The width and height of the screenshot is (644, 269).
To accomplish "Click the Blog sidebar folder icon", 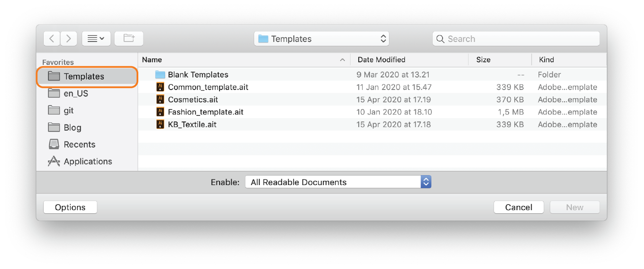I will coord(54,127).
